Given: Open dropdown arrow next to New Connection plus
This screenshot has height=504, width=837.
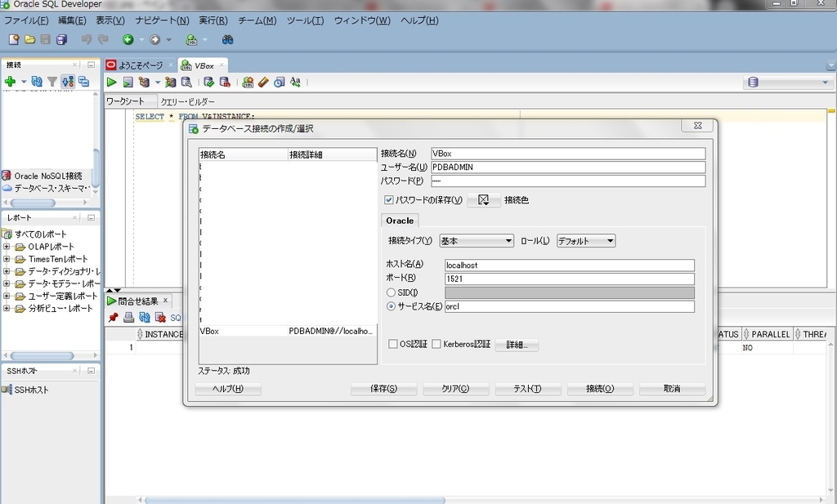Looking at the screenshot, I should [x=24, y=82].
